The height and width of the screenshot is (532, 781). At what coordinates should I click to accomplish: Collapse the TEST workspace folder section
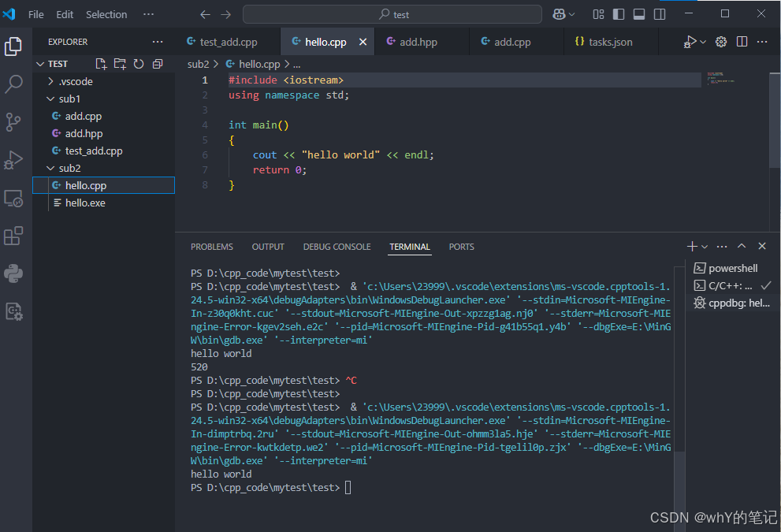tap(41, 65)
